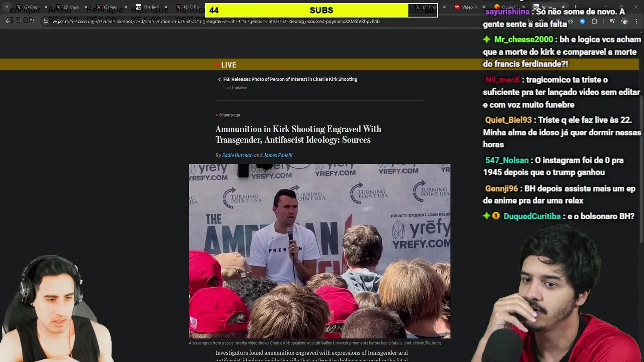Close the 'O que C' tab

[524, 7]
